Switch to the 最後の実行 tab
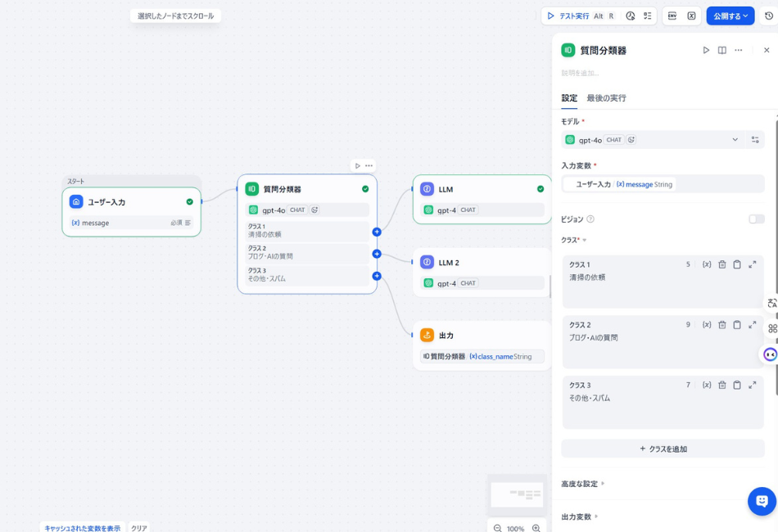The image size is (778, 532). coord(606,98)
